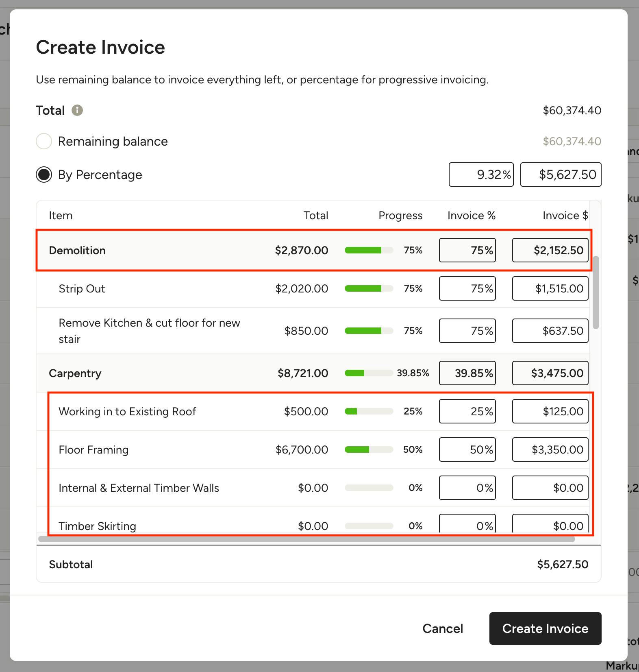Edit Timber Skirting invoice percent field

467,524
